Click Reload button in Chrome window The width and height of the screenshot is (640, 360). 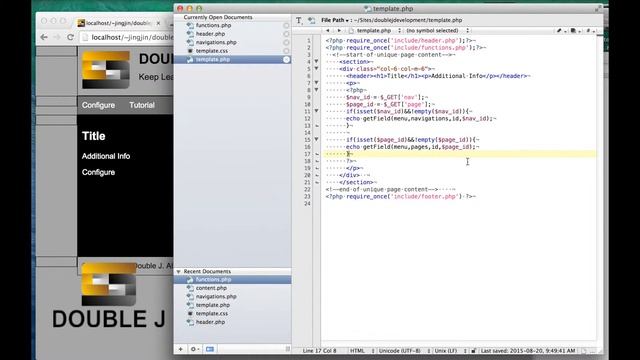click(70, 37)
